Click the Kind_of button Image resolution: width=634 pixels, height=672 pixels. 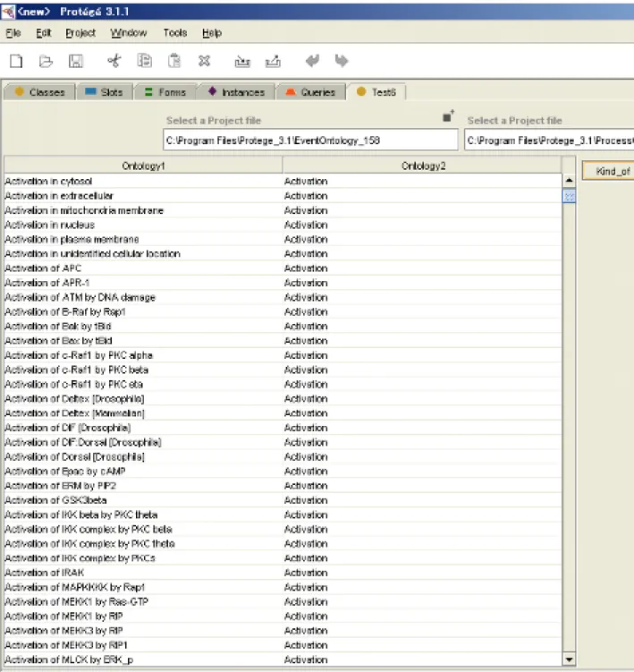[x=609, y=172]
